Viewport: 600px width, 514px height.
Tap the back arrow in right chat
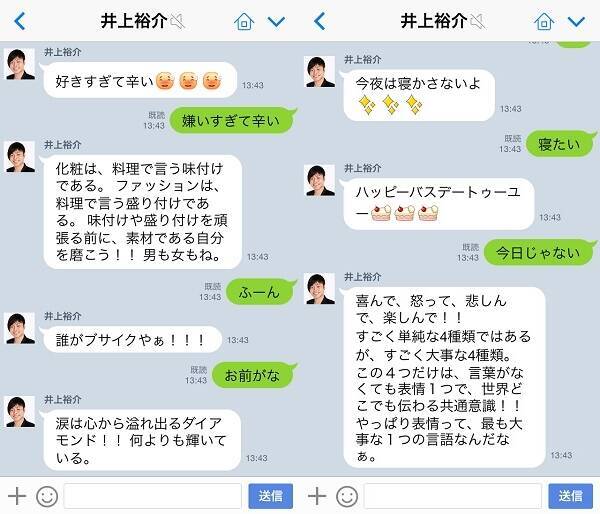click(x=320, y=21)
